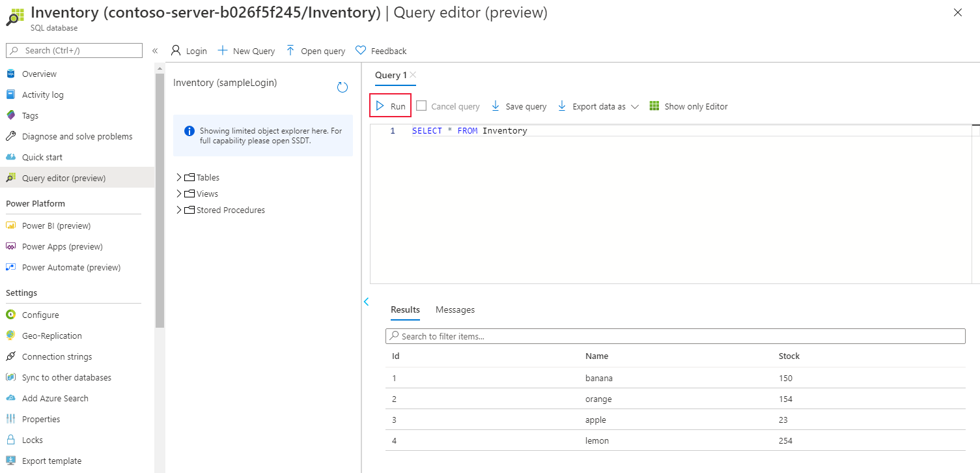Expand the Tables tree node
Screen dimensions: 980x473
tap(178, 177)
